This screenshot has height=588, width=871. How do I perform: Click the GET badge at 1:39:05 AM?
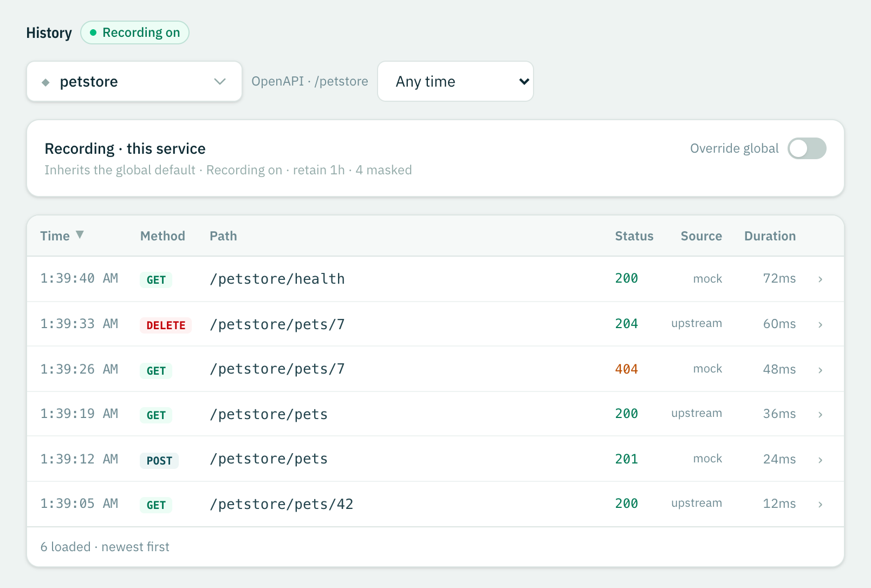point(156,505)
